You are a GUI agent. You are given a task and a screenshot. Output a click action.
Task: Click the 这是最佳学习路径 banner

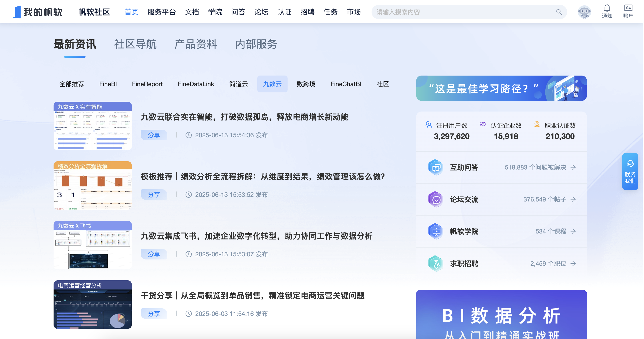[x=501, y=88]
